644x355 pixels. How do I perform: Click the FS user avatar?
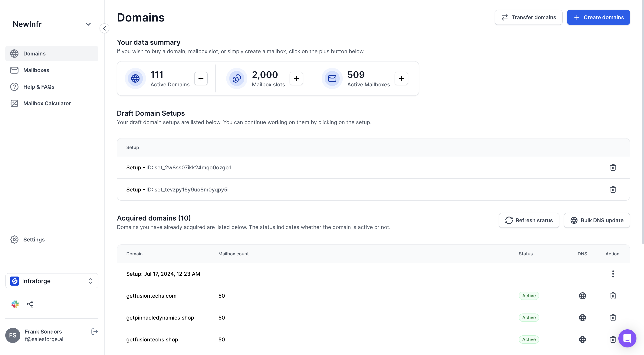[x=13, y=335]
